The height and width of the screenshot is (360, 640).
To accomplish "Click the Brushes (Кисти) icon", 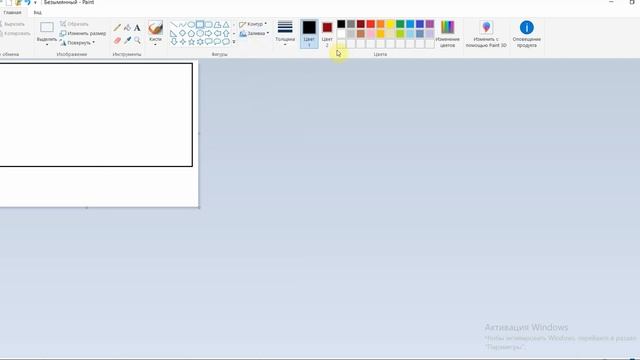I will (x=155, y=28).
